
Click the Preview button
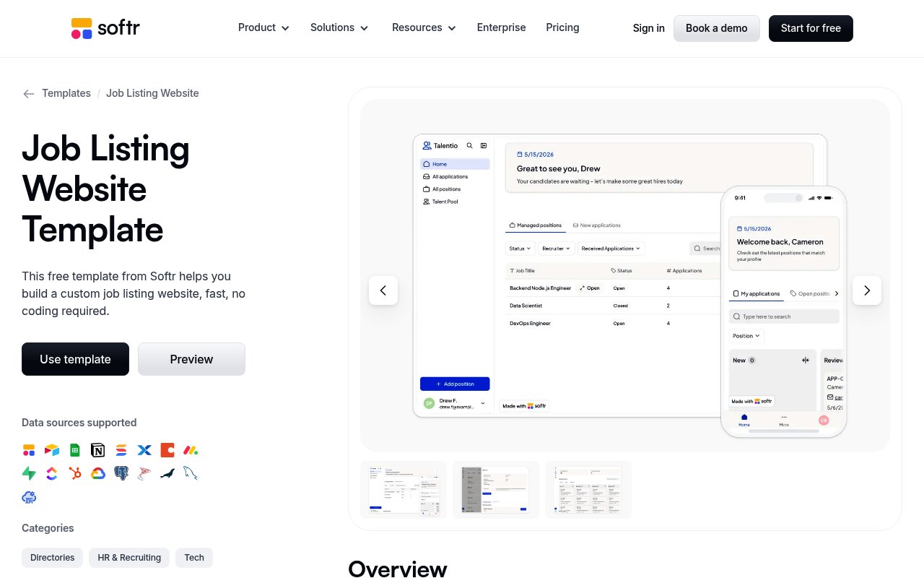click(191, 359)
